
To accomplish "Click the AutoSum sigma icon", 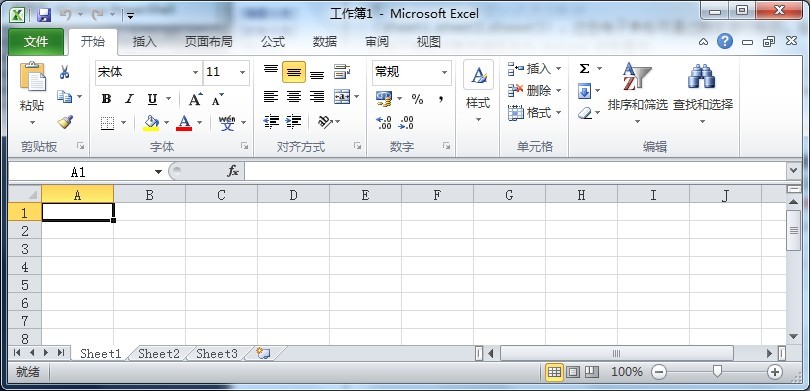I will [x=584, y=69].
